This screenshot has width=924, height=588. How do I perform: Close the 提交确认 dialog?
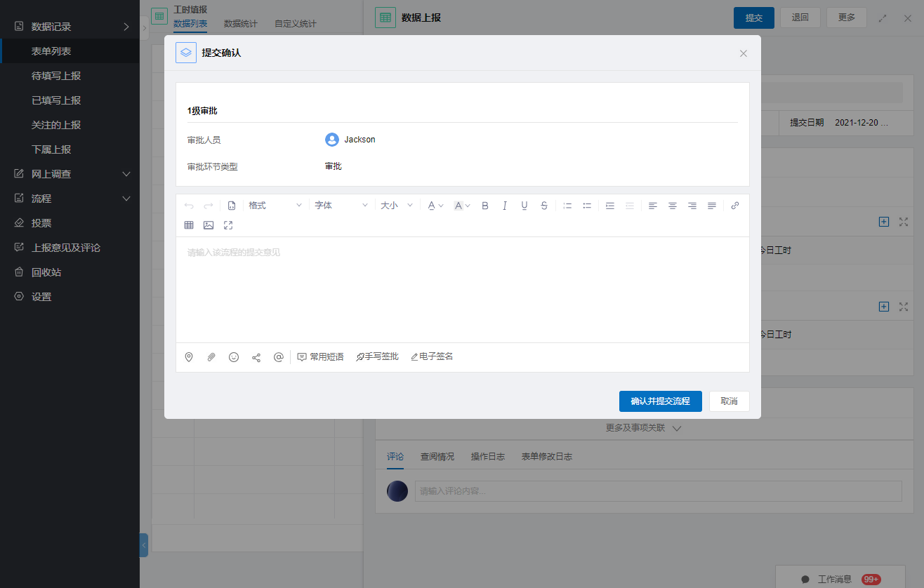coord(744,53)
